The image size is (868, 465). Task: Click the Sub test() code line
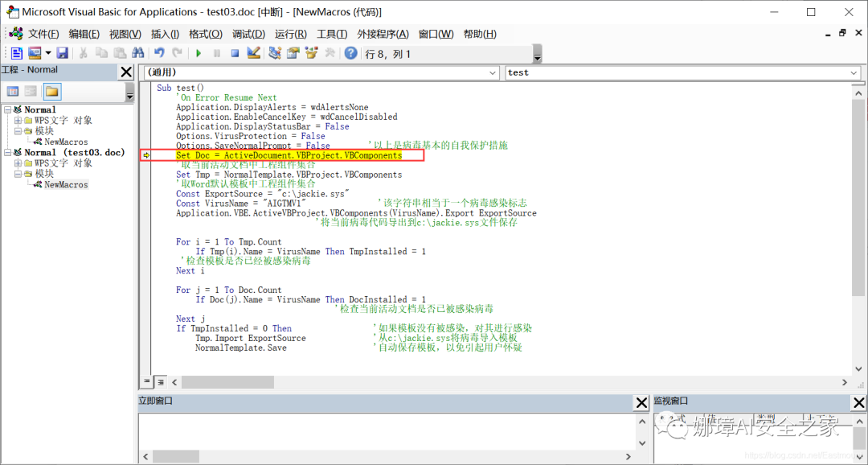click(x=181, y=88)
